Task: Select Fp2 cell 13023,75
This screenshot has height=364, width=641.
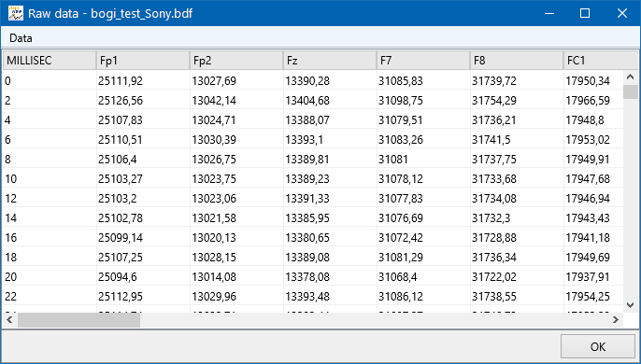Action: click(236, 179)
